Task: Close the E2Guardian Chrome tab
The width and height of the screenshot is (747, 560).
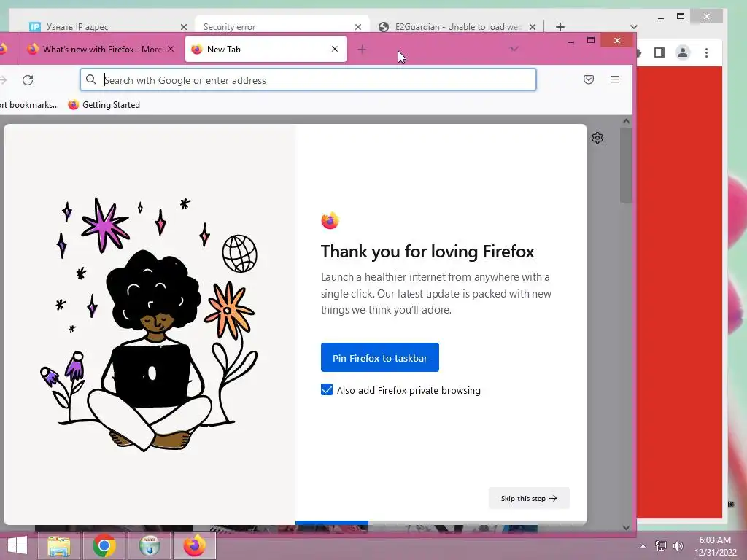Action: click(x=533, y=27)
